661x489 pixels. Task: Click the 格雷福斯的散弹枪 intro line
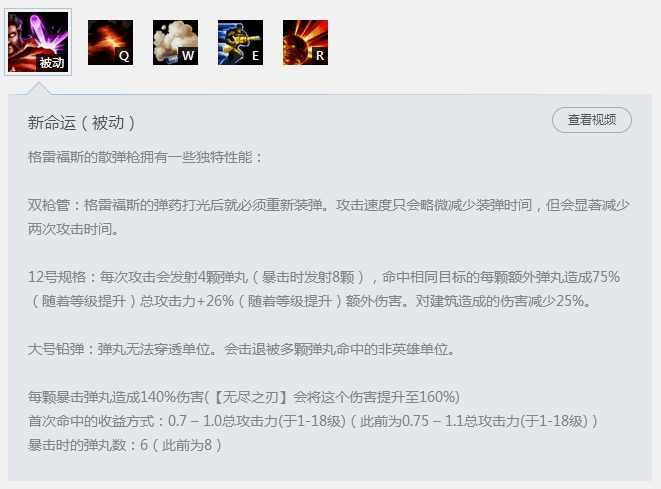click(145, 157)
